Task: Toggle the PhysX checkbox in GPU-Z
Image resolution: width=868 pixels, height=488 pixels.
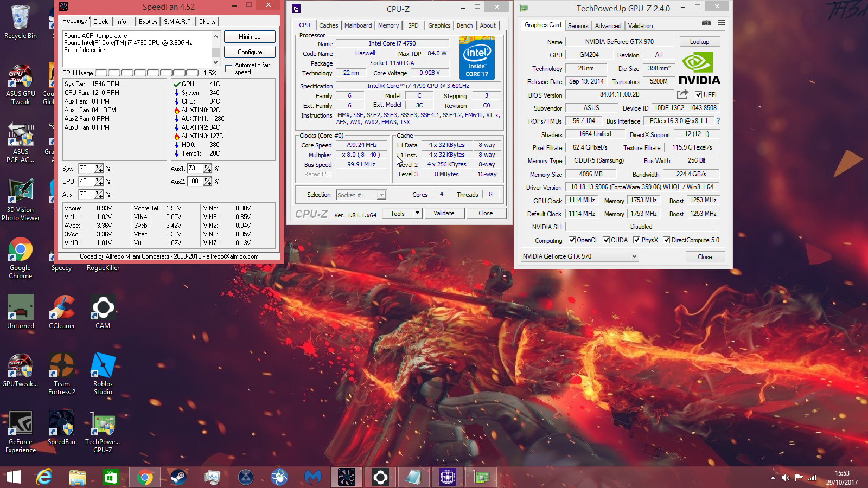Action: pos(636,240)
